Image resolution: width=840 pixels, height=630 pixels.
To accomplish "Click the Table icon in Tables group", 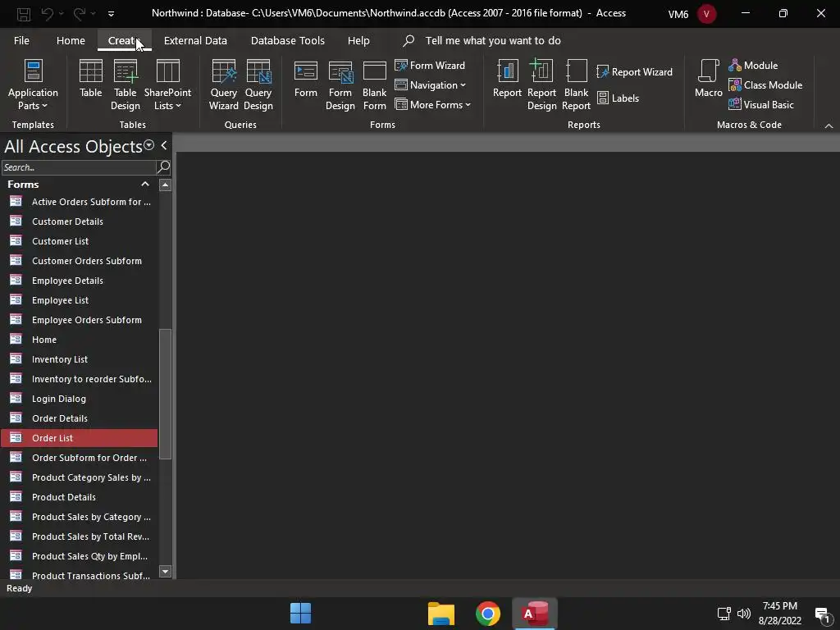I will (x=90, y=80).
